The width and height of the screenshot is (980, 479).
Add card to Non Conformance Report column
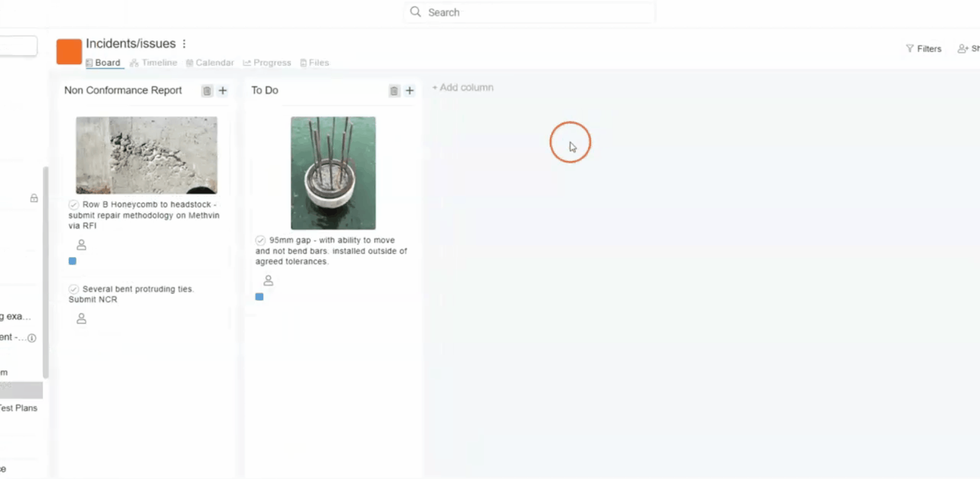pyautogui.click(x=223, y=90)
